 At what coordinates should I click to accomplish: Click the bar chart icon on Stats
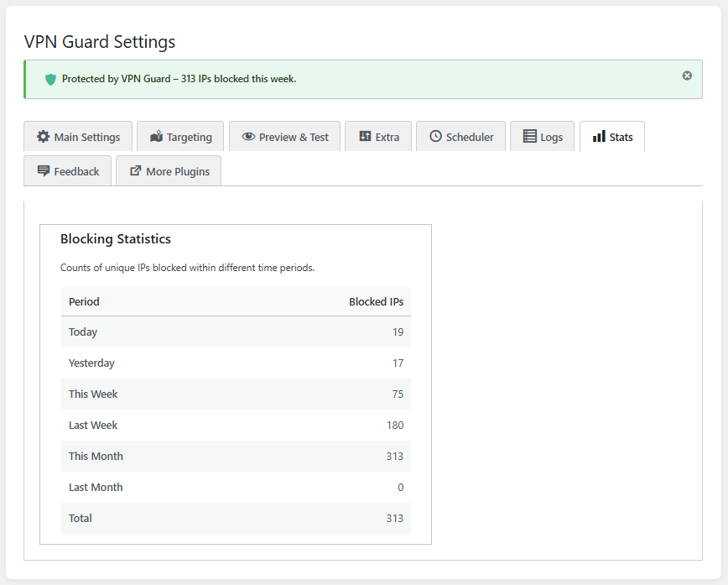tap(599, 136)
